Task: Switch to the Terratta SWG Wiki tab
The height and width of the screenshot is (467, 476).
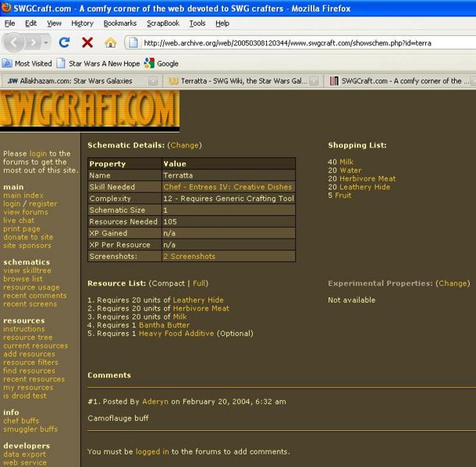Action: pos(238,80)
